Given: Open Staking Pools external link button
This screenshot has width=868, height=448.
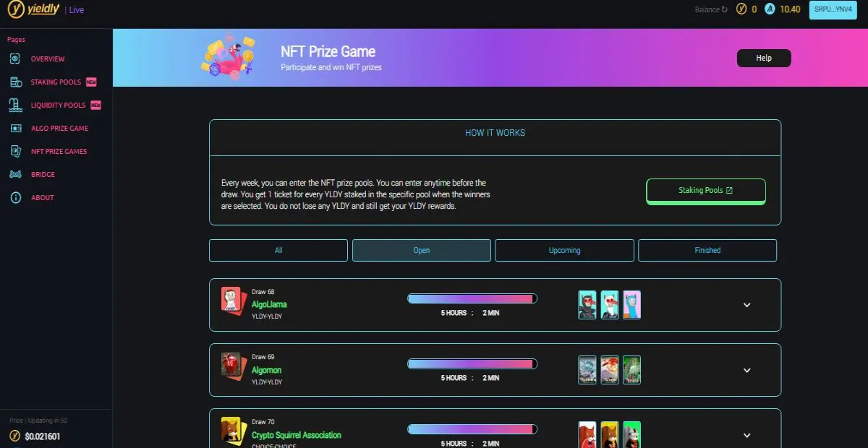Looking at the screenshot, I should coord(706,191).
